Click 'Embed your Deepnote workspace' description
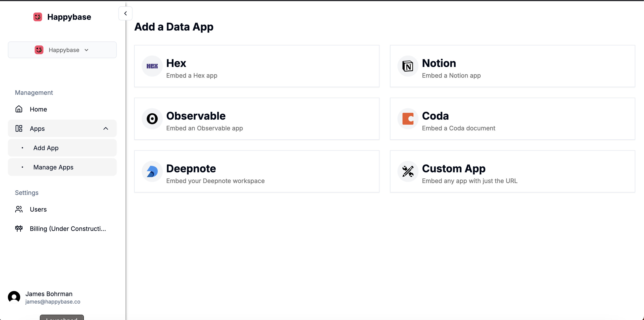Image resolution: width=644 pixels, height=320 pixels. (x=215, y=181)
